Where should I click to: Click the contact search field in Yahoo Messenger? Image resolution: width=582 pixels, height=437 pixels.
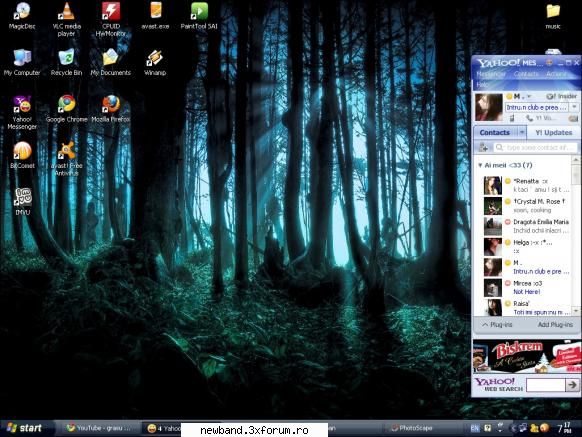point(536,147)
